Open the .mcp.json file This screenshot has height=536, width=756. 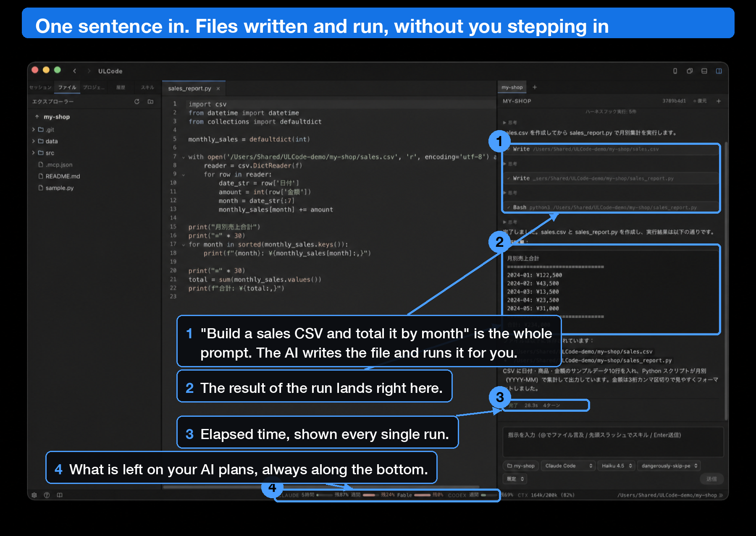click(55, 165)
